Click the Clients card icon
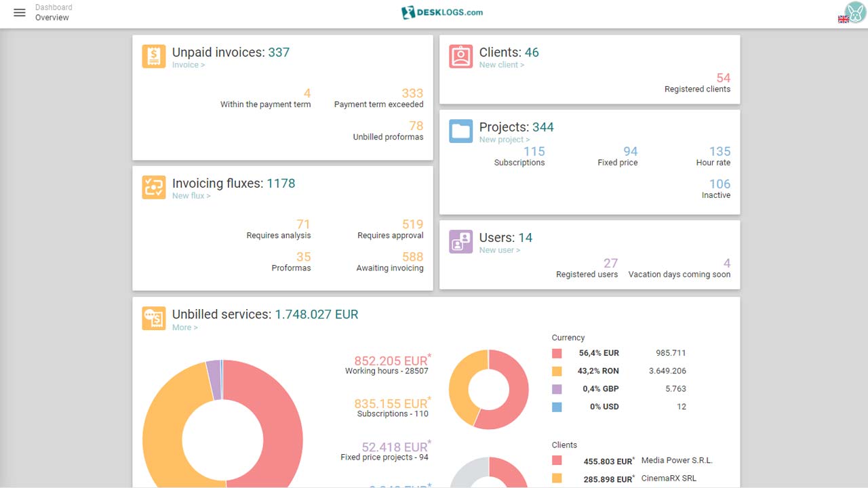 461,56
